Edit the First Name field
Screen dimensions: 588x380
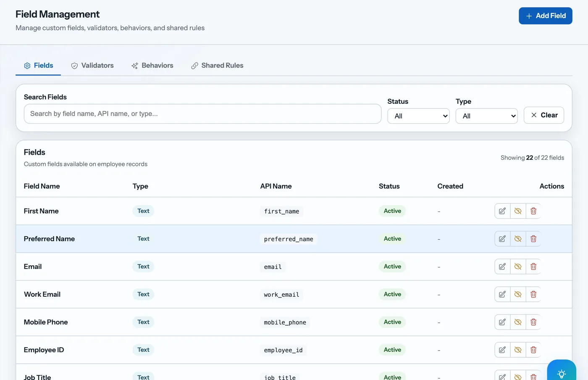click(x=502, y=211)
